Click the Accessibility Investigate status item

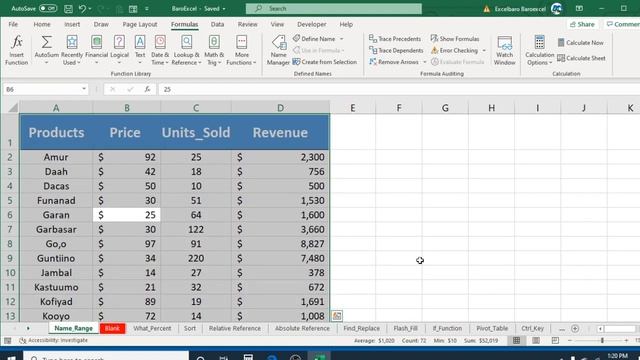53,340
